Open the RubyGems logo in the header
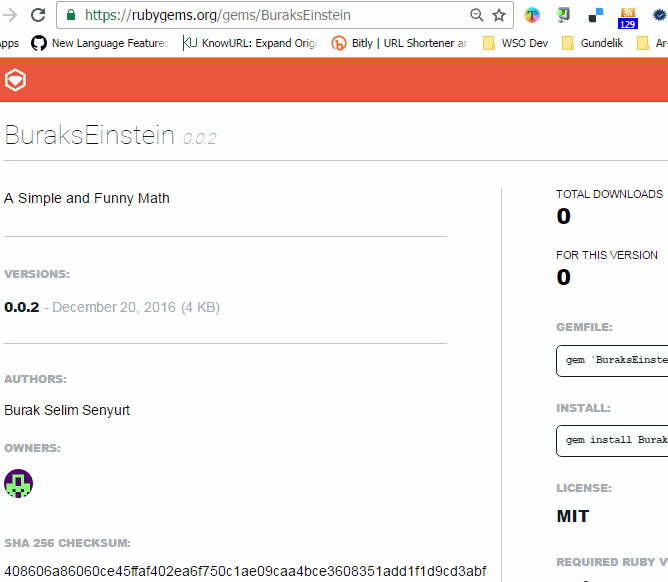668x582 pixels. click(x=15, y=80)
